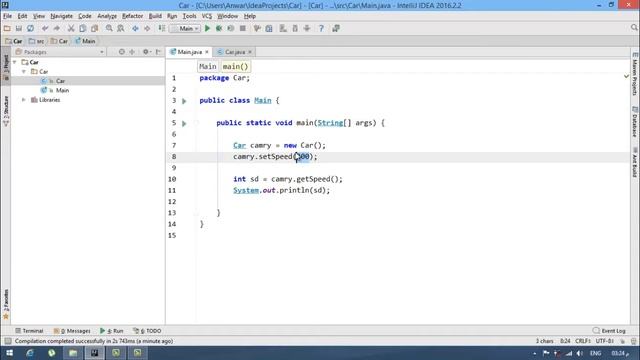Start debugging with the Debug bug icon
The image size is (640, 360).
(219, 28)
